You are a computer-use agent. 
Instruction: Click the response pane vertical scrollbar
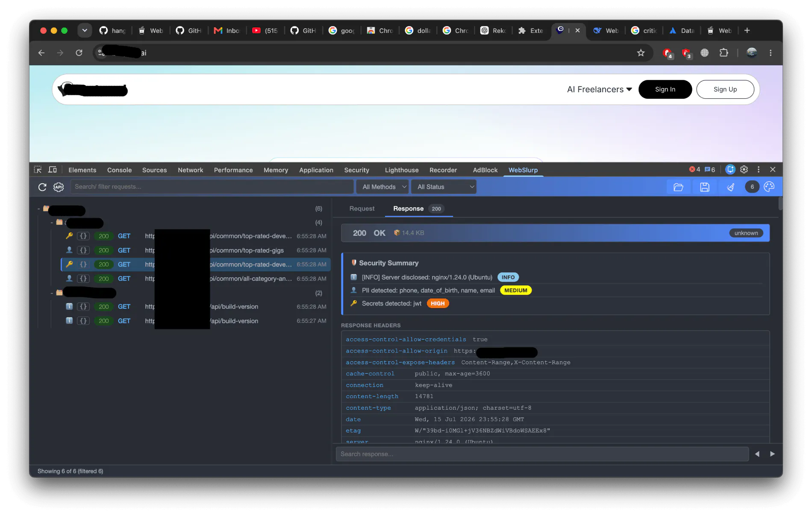(780, 203)
